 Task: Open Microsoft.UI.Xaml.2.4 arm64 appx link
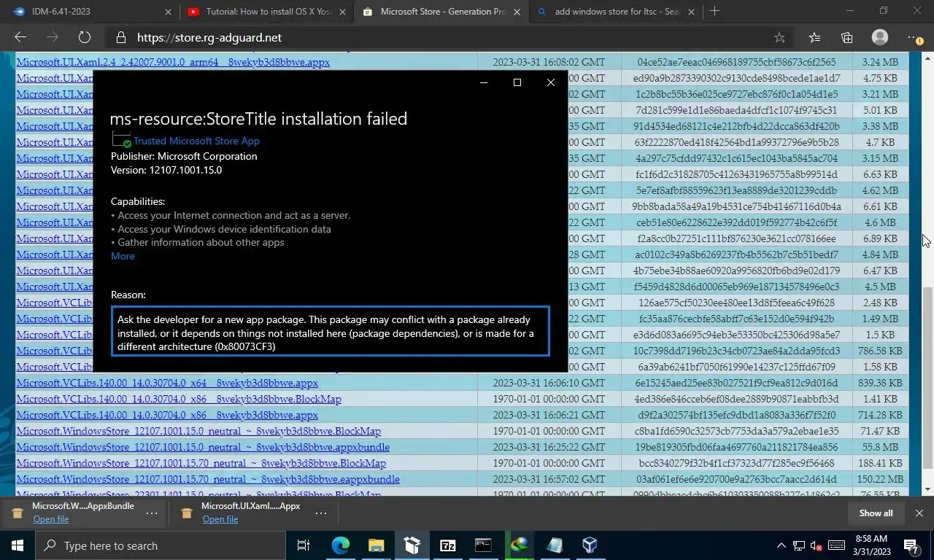[173, 62]
